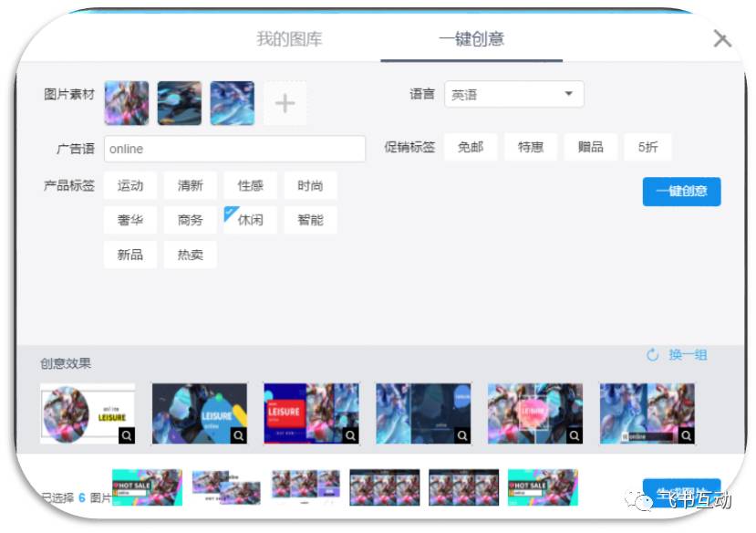
Task: Toggle 特惠 promotion tag
Action: point(531,147)
